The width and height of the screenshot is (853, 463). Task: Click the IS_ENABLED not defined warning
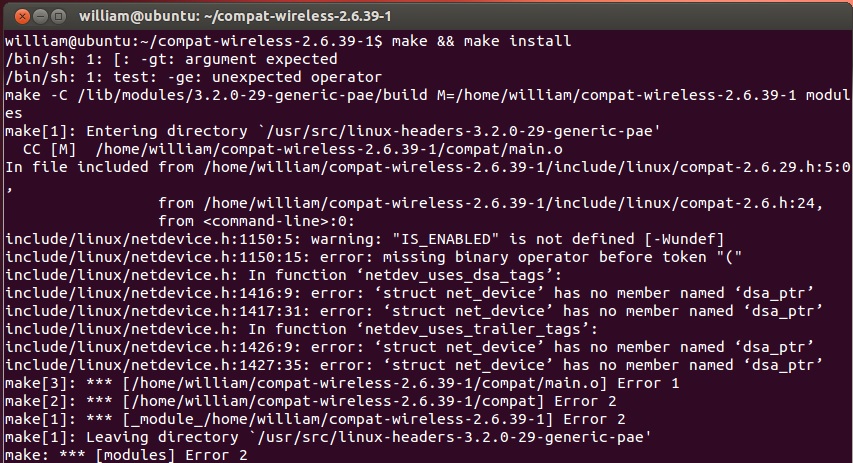[x=364, y=239]
